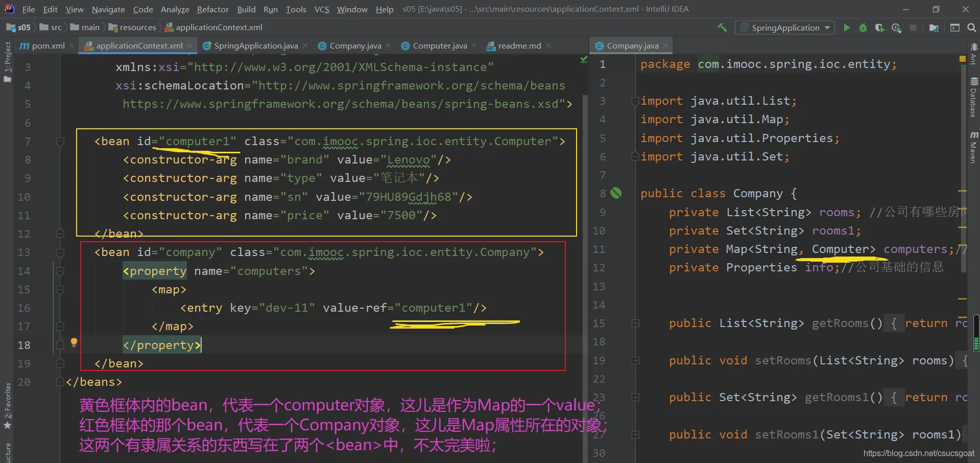This screenshot has width=980, height=463.
Task: Open the Project Structure icon in toolbar
Action: click(934, 28)
